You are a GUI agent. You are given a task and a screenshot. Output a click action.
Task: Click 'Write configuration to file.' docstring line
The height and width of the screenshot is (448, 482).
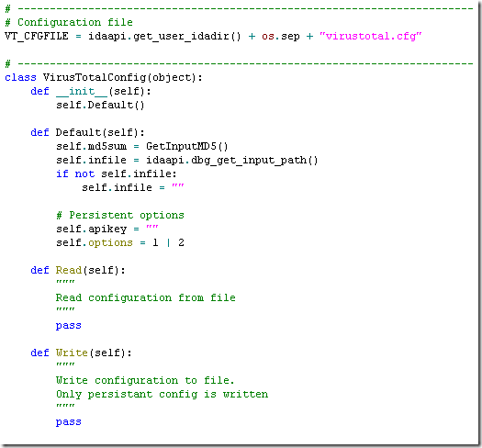pyautogui.click(x=145, y=380)
